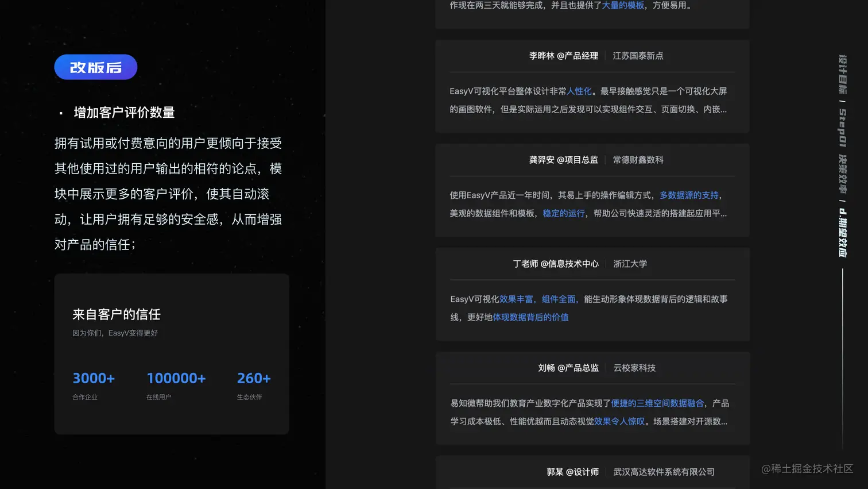Image resolution: width=868 pixels, height=489 pixels.
Task: Open the 稳定的运行 highlighted link
Action: pos(564,213)
